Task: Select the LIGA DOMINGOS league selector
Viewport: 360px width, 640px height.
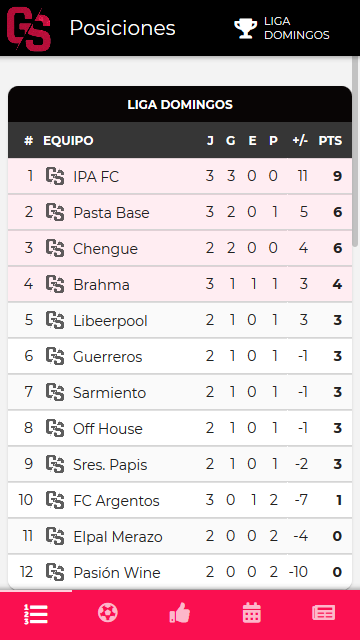Action: (282, 29)
